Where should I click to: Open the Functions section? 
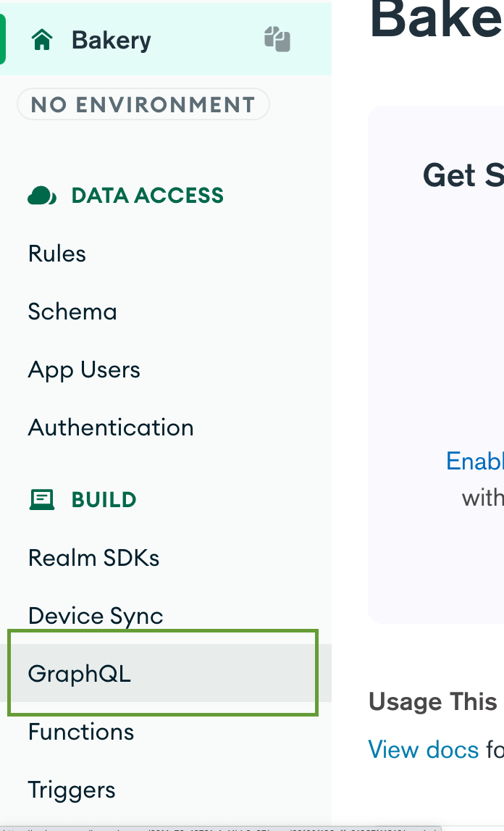(80, 732)
